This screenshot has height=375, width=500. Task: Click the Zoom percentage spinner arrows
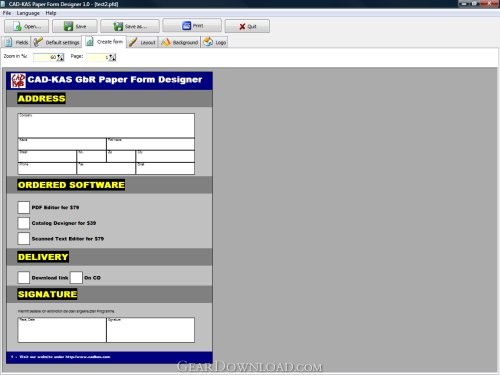[x=60, y=57]
